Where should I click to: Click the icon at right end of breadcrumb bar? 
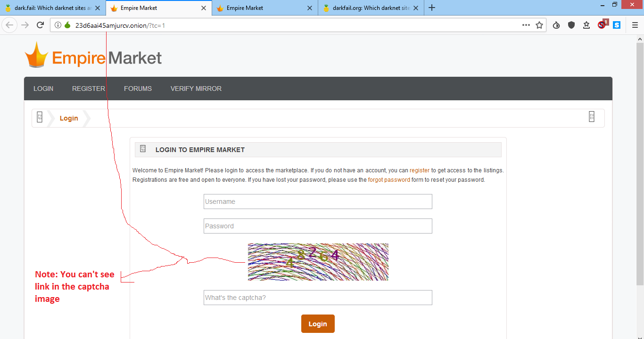point(592,117)
